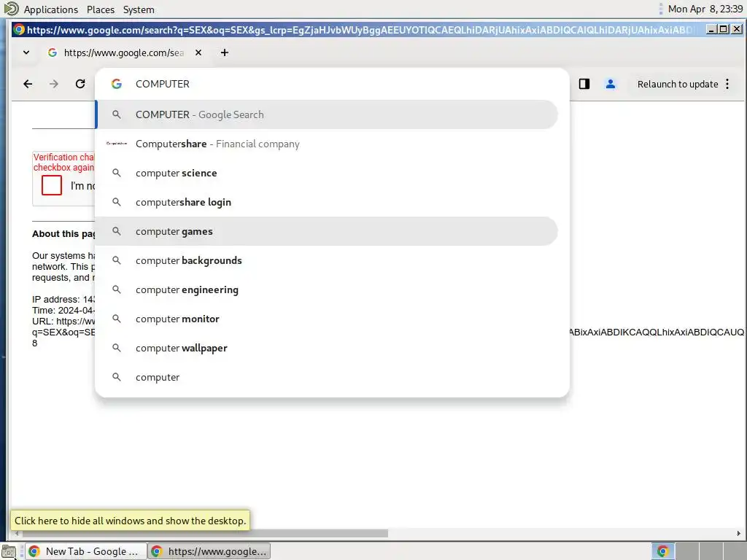The width and height of the screenshot is (747, 560).
Task: Go back using the browser back arrow
Action: (x=28, y=84)
